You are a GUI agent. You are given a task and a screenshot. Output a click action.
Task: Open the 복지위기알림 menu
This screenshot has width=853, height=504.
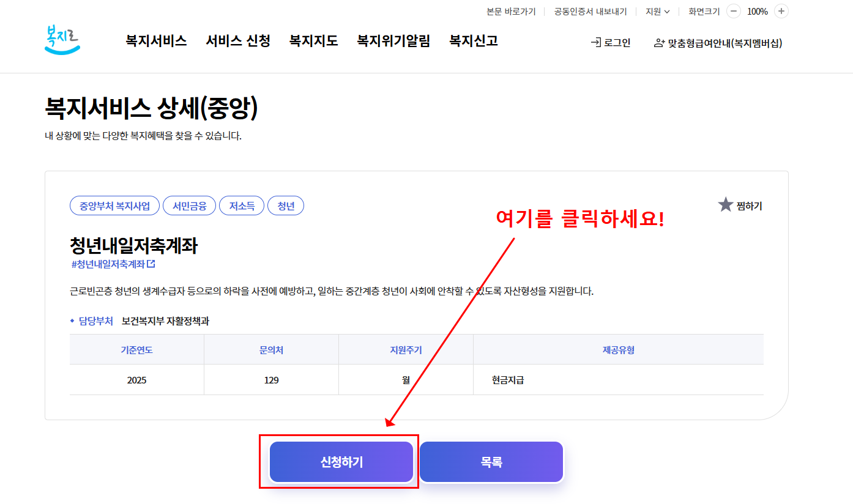pyautogui.click(x=393, y=40)
